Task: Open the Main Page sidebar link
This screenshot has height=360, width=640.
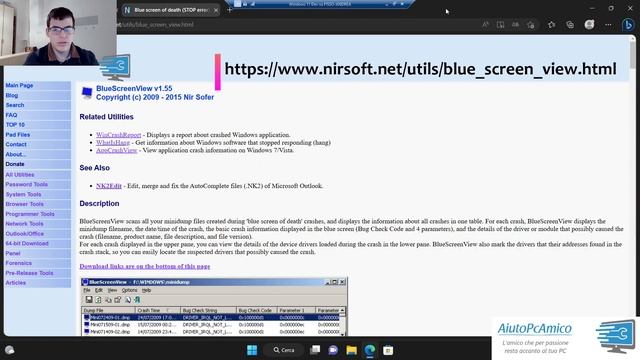Action: pos(19,85)
